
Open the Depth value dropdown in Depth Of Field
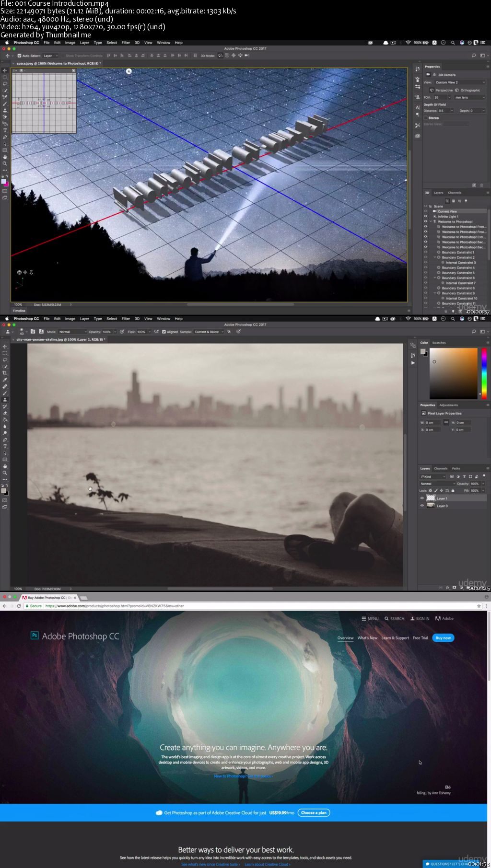(x=484, y=111)
